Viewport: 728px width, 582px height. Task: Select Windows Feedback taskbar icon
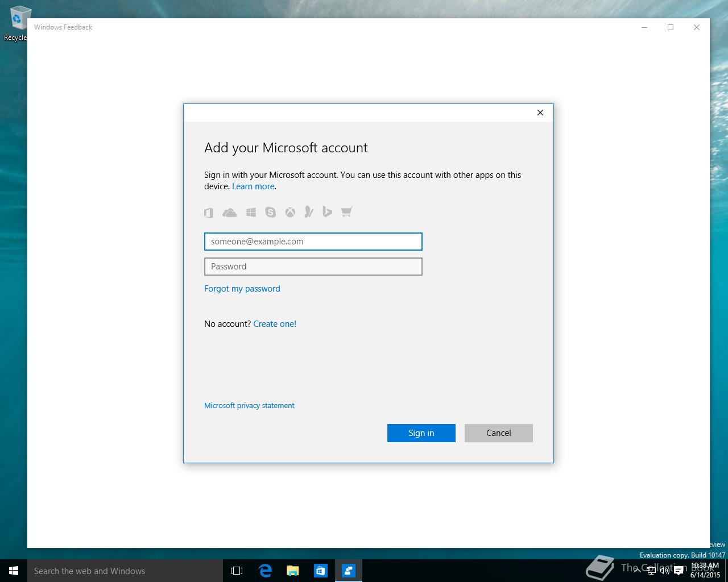(349, 571)
